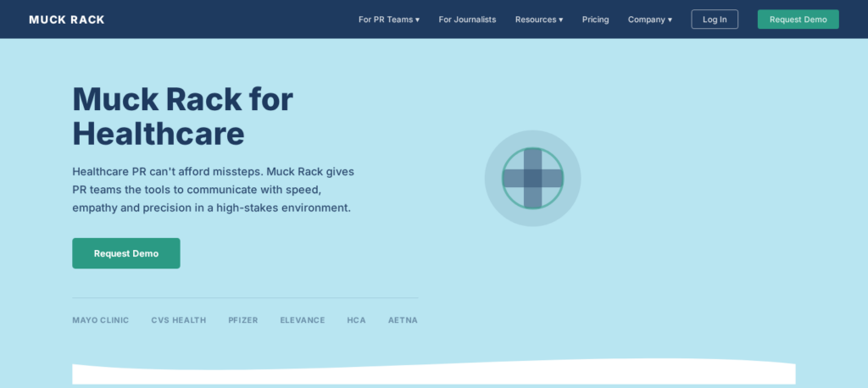Viewport: 868px width, 388px height.
Task: Click the Mayo Clinic client logo
Action: pyautogui.click(x=101, y=320)
